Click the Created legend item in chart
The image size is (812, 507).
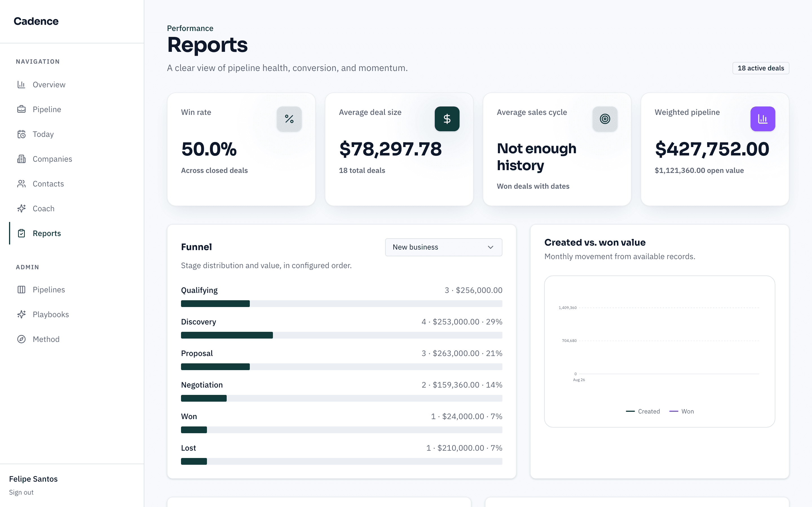[643, 412]
